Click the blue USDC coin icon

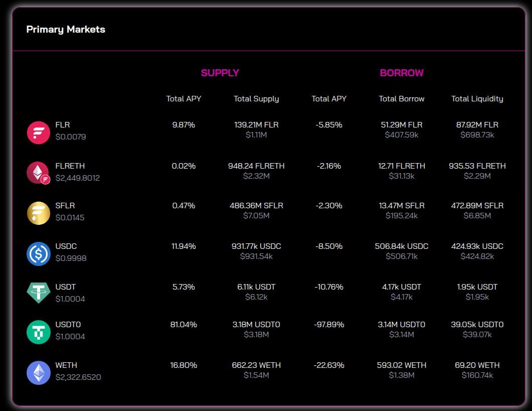pyautogui.click(x=38, y=254)
